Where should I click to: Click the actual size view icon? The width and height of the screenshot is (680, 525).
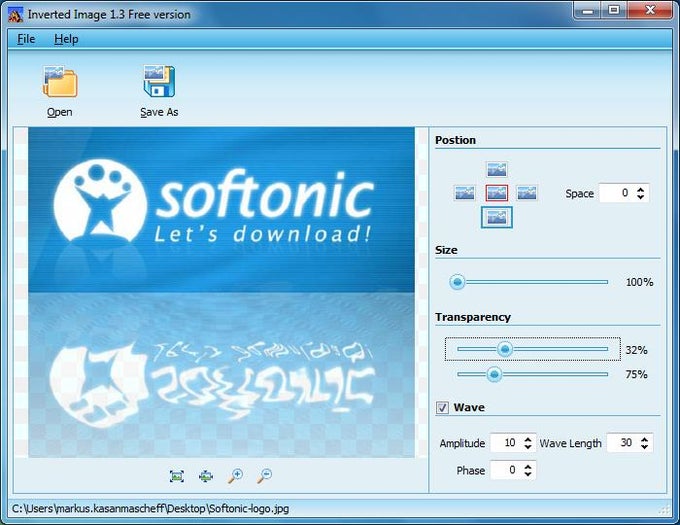coord(206,476)
